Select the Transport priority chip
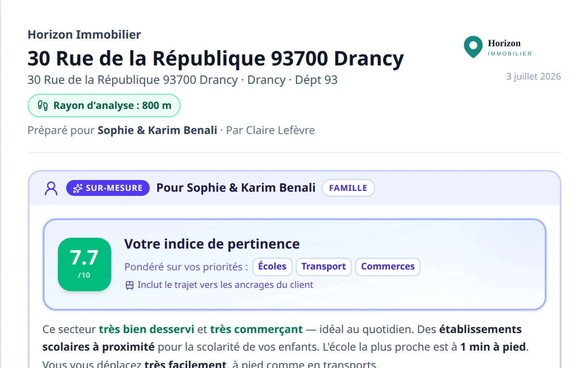 coord(323,267)
